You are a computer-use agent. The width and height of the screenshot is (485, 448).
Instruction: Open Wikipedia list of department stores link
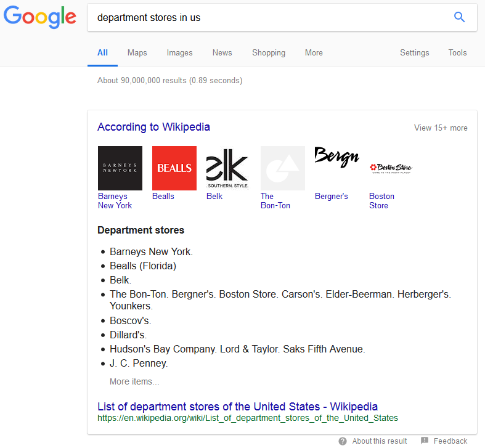tap(237, 407)
